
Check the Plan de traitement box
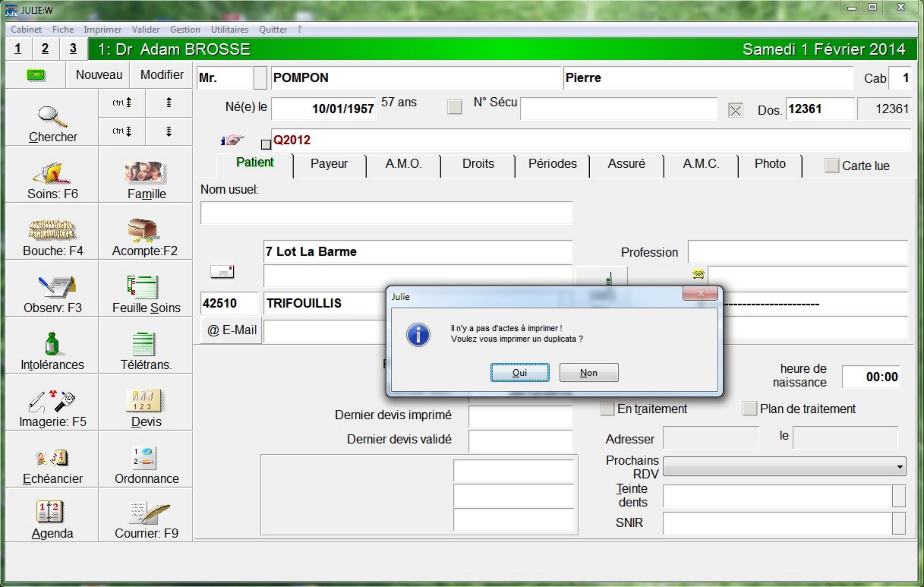point(749,408)
